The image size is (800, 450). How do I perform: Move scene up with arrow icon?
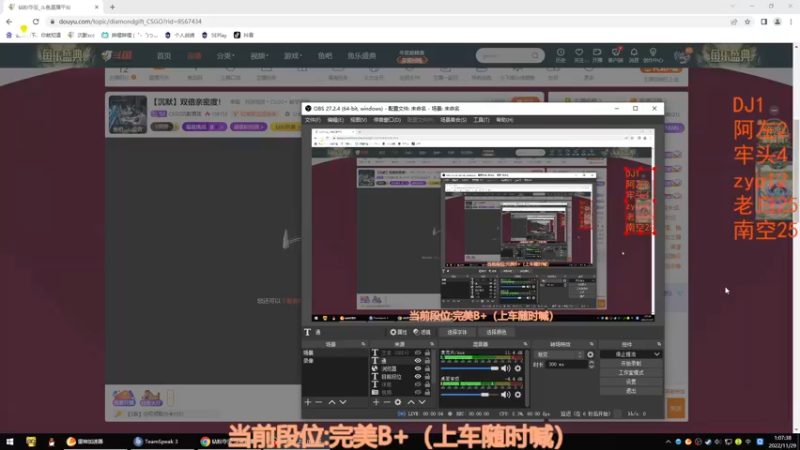332,402
